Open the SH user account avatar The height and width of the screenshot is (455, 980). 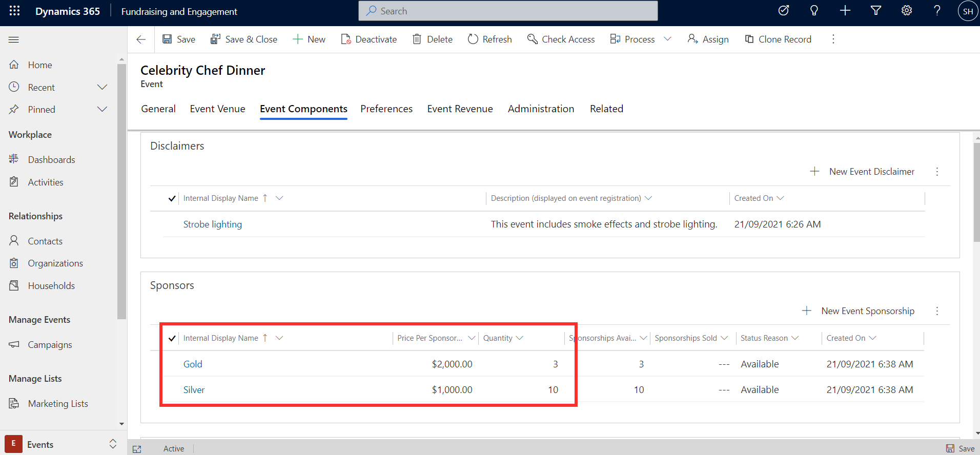click(x=968, y=11)
